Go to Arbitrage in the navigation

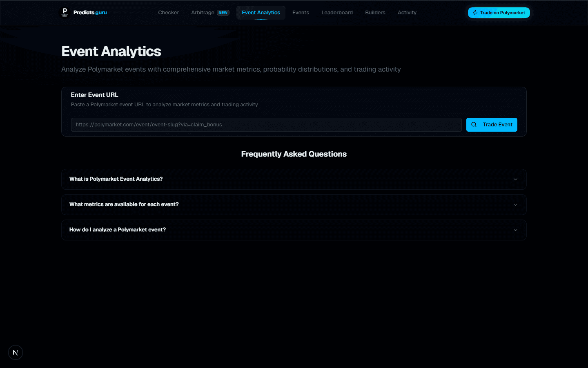pyautogui.click(x=210, y=13)
